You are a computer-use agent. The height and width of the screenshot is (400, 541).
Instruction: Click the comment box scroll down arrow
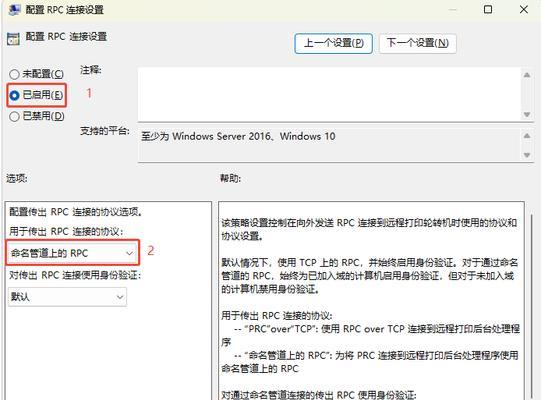[x=527, y=114]
